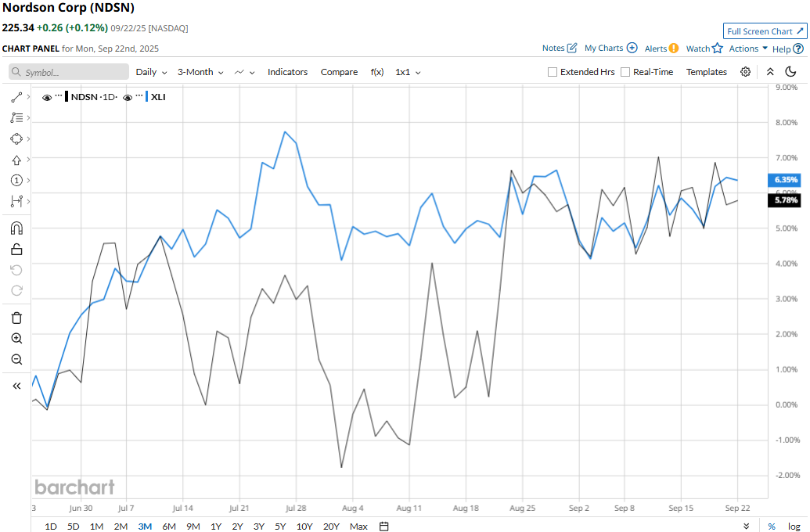
Task: Open Help question mark icon
Action: [798, 49]
